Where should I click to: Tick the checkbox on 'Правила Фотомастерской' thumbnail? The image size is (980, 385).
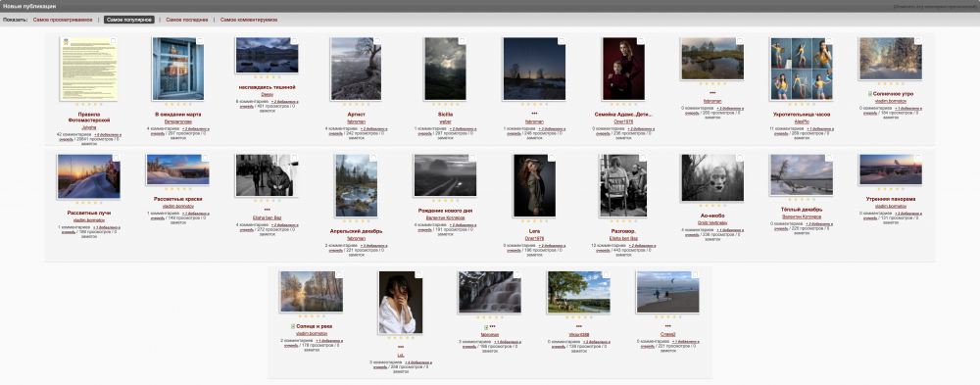click(x=113, y=41)
